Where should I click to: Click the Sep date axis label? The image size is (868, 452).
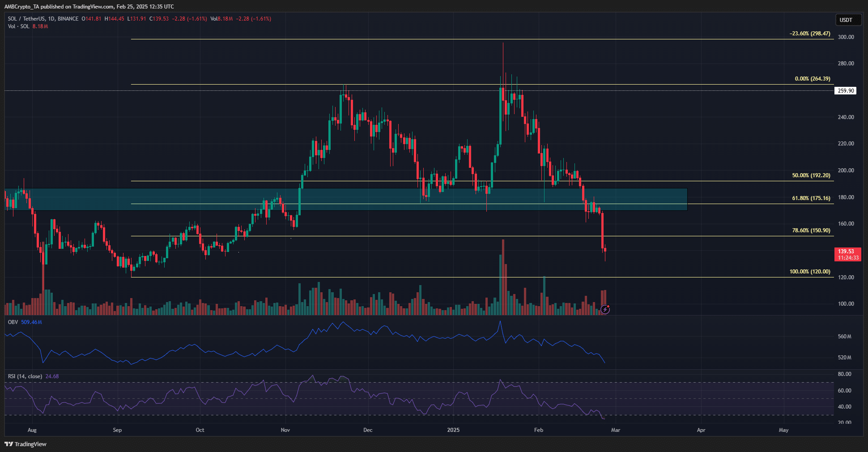[x=117, y=430]
